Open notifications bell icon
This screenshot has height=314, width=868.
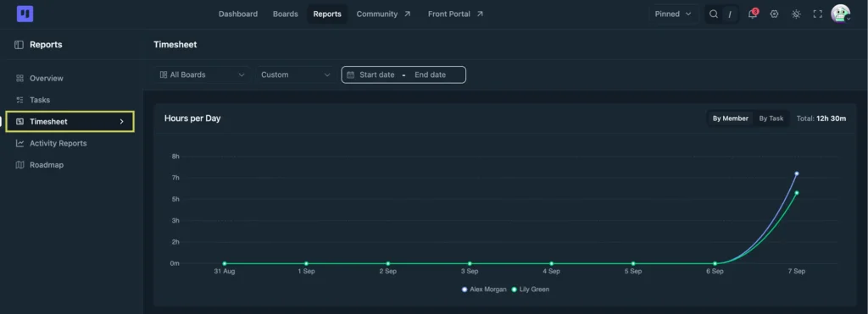click(753, 14)
